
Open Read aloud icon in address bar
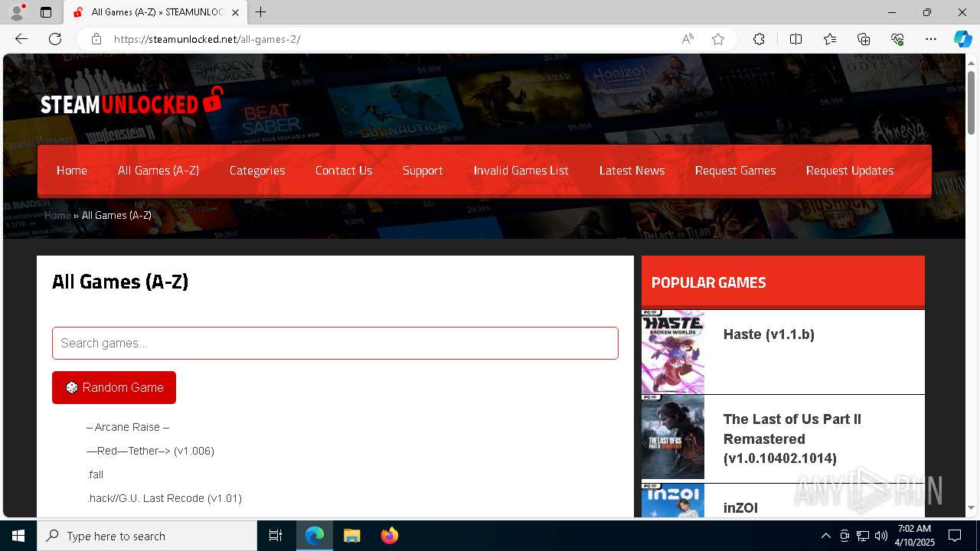coord(688,39)
